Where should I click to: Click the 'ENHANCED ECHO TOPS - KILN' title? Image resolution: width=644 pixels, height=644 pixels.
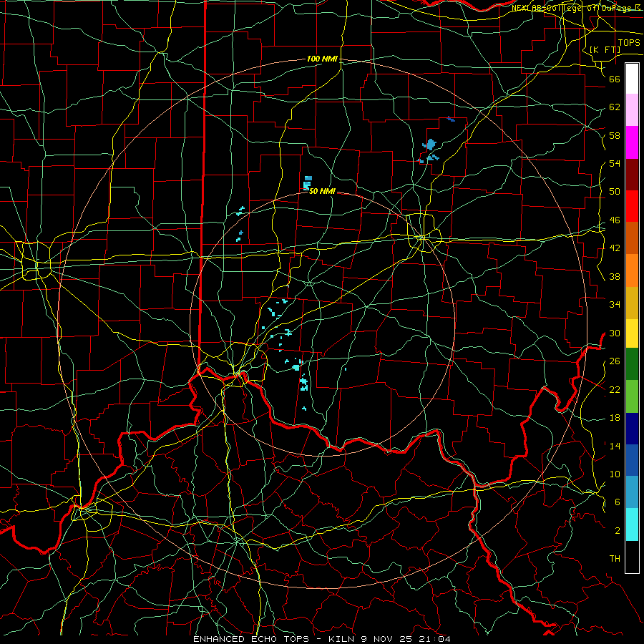(275, 639)
